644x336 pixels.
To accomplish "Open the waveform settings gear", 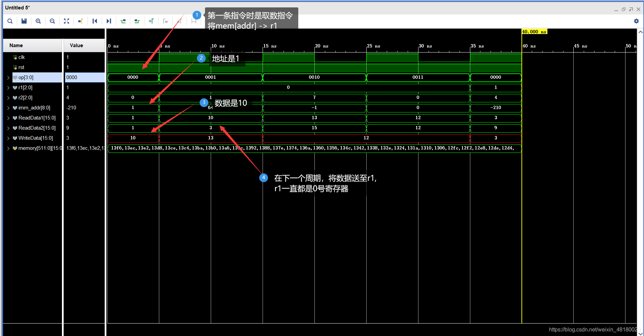I will click(x=636, y=21).
